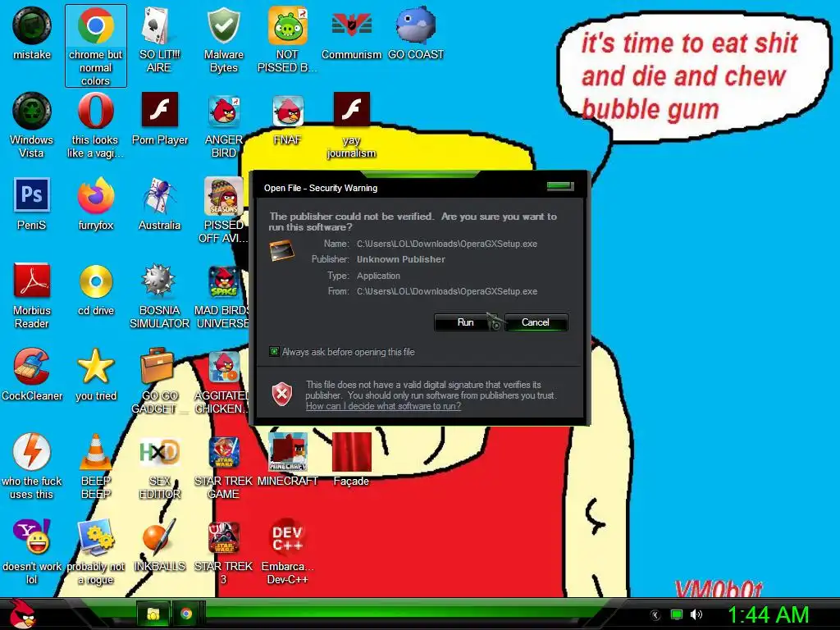Open the file explorer taskbar button
The image size is (840, 630).
pos(153,614)
